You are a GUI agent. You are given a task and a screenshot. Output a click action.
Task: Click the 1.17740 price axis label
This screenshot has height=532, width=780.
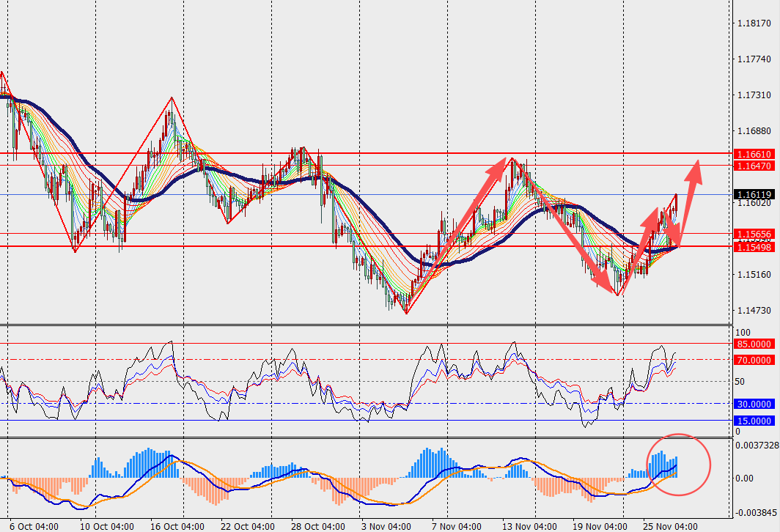point(754,59)
